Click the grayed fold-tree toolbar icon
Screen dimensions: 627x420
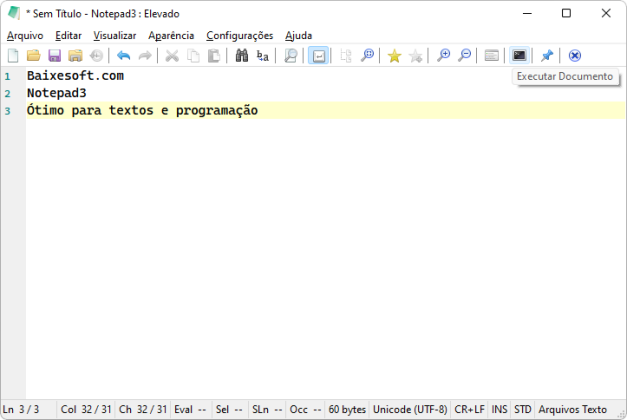pos(346,56)
